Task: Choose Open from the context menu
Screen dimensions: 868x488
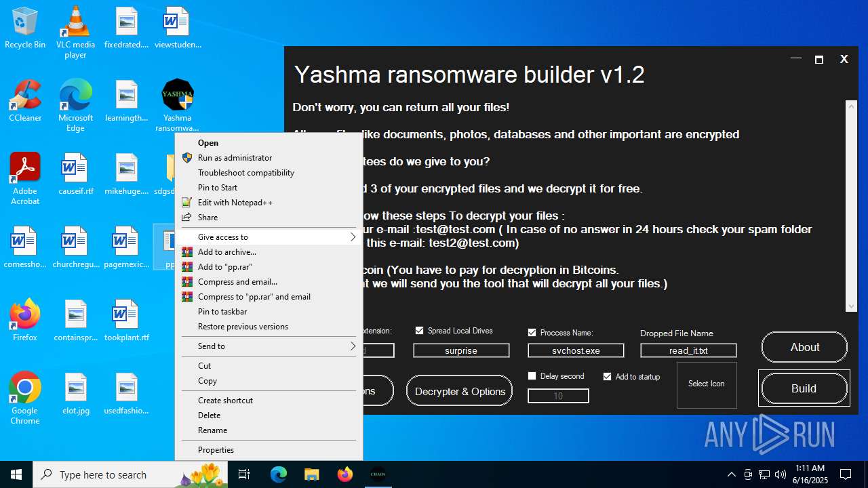Action: coord(269,143)
